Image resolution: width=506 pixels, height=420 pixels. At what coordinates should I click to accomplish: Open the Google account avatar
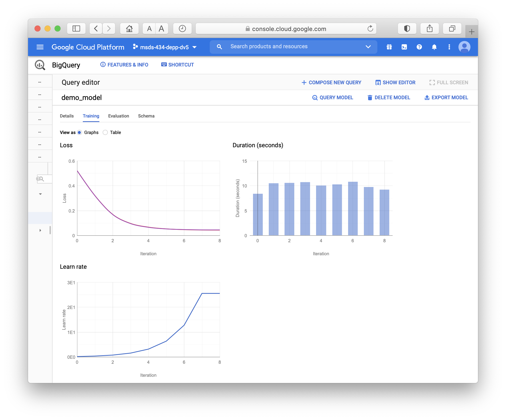tap(465, 47)
